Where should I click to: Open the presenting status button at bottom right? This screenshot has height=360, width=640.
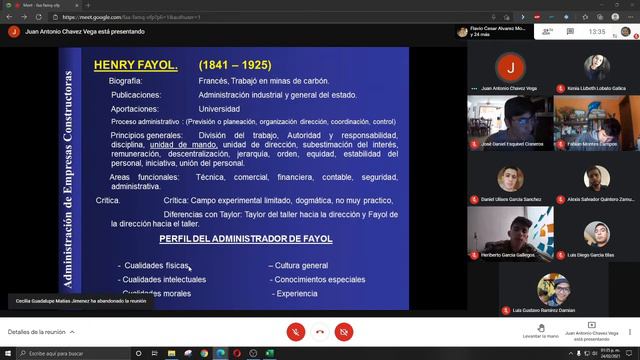point(591,331)
